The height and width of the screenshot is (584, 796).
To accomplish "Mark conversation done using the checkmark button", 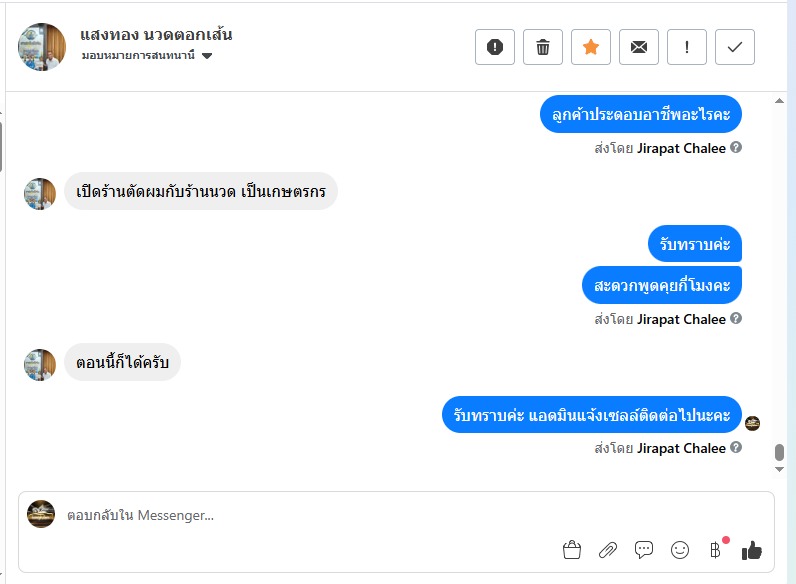I will 735,47.
